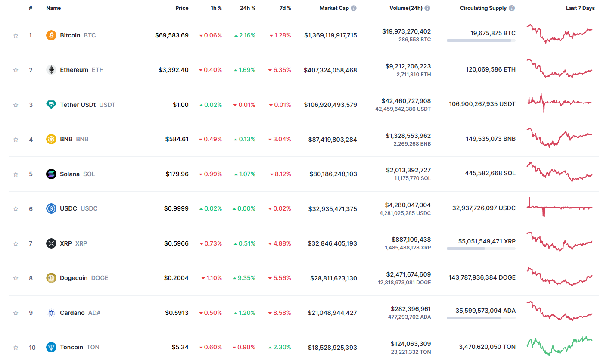Sort by 24h % change column
Screen dimensions: 616x364
click(x=248, y=8)
